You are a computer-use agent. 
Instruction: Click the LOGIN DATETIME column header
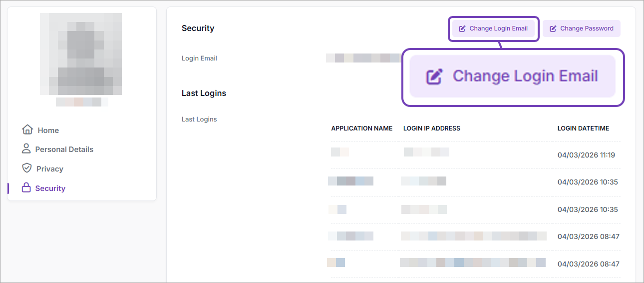click(x=583, y=128)
